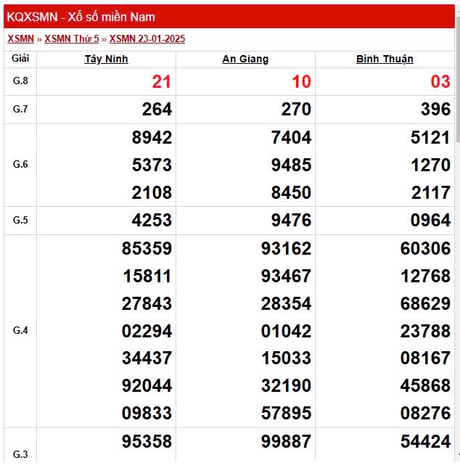Click Tây Ninh G.8 red number 21
This screenshot has width=460, height=476.
(162, 82)
